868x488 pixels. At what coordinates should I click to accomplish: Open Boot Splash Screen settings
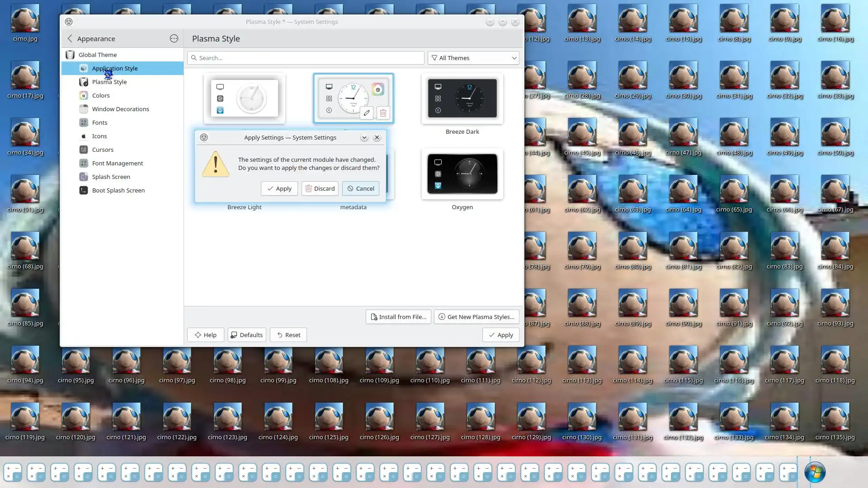point(118,190)
